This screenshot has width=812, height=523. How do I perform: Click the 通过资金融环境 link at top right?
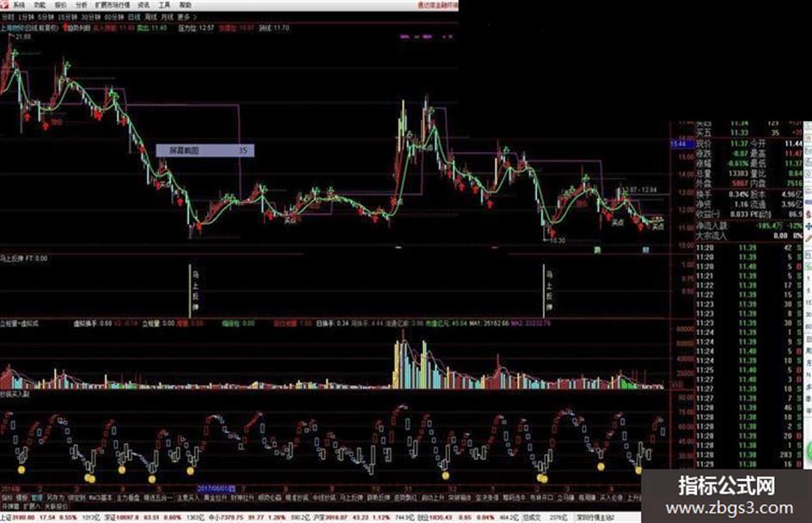point(437,4)
